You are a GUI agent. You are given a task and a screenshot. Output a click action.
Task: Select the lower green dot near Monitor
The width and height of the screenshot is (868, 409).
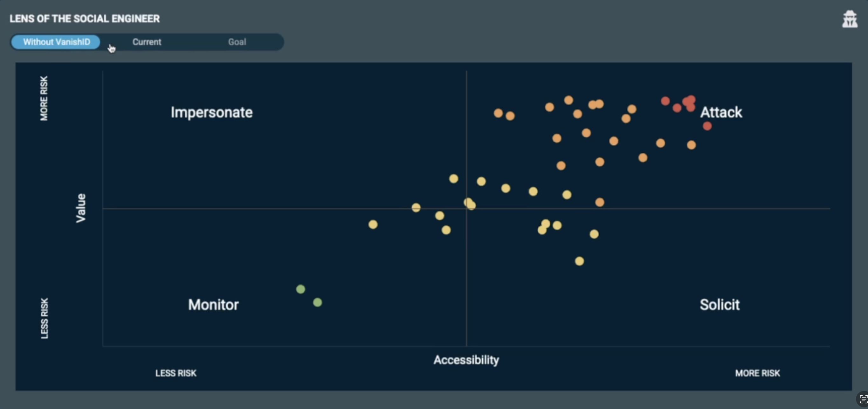pyautogui.click(x=317, y=302)
